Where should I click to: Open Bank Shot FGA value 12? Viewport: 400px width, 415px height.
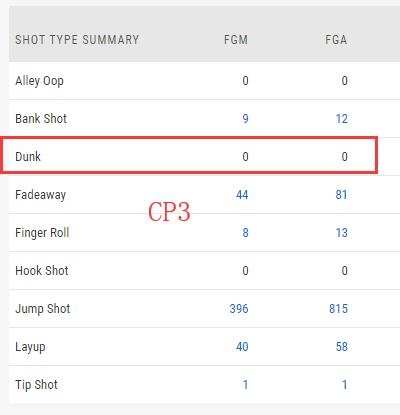click(x=342, y=119)
